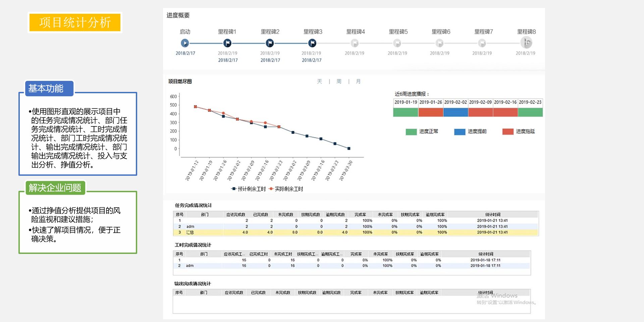Select the 里程碑2 flag icon

pyautogui.click(x=270, y=43)
